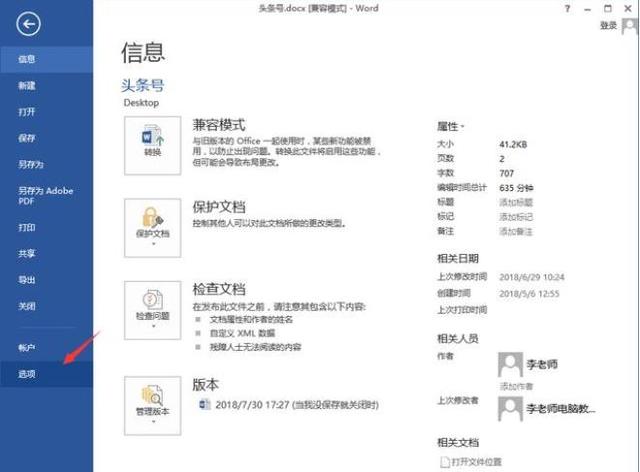Click the 相关人员 heading

point(458,338)
